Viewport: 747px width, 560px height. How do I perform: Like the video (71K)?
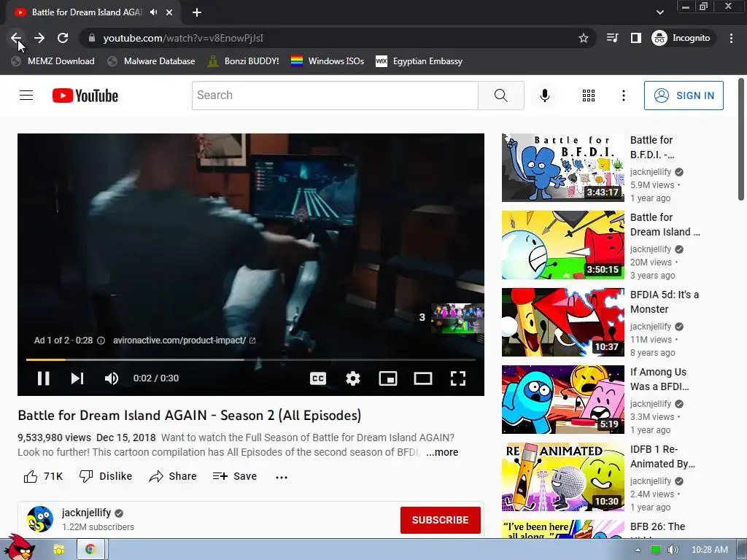(x=43, y=476)
